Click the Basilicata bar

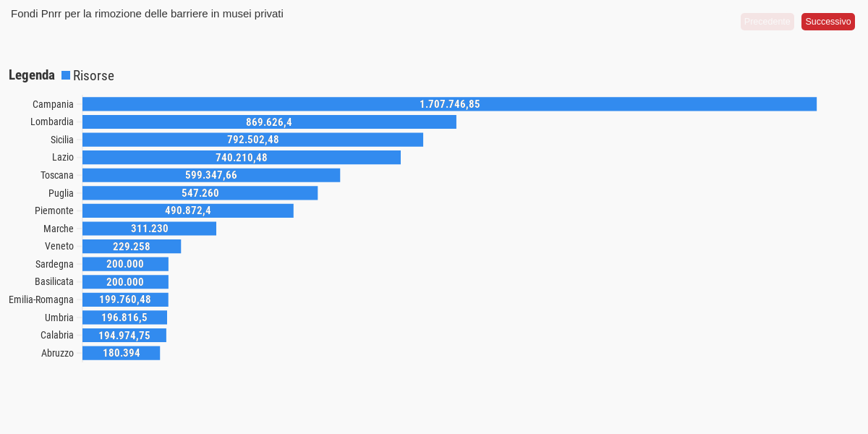[125, 282]
